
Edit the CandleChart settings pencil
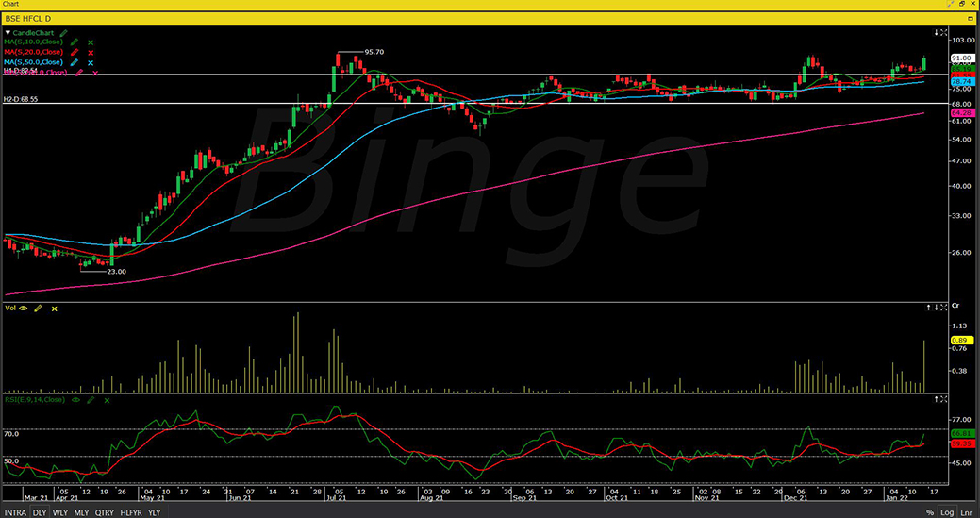coord(64,32)
